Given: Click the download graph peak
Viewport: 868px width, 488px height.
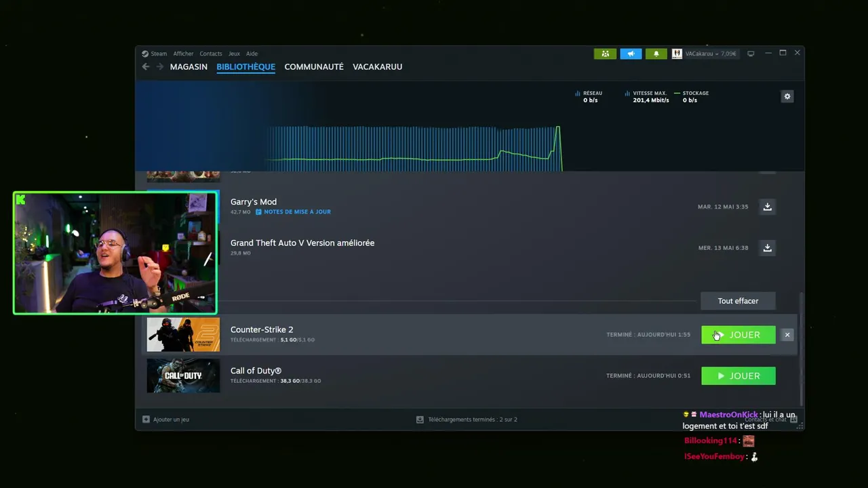Looking at the screenshot, I should tap(557, 129).
